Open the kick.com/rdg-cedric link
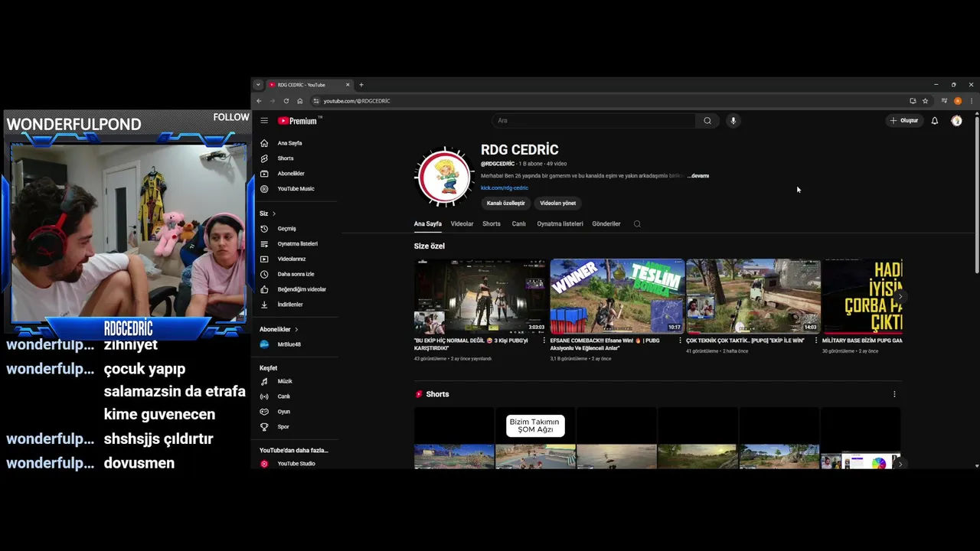Image resolution: width=980 pixels, height=551 pixels. [505, 188]
